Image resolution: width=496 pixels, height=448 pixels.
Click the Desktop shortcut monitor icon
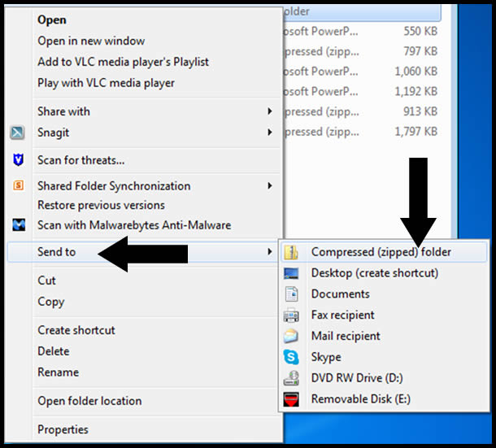[291, 273]
